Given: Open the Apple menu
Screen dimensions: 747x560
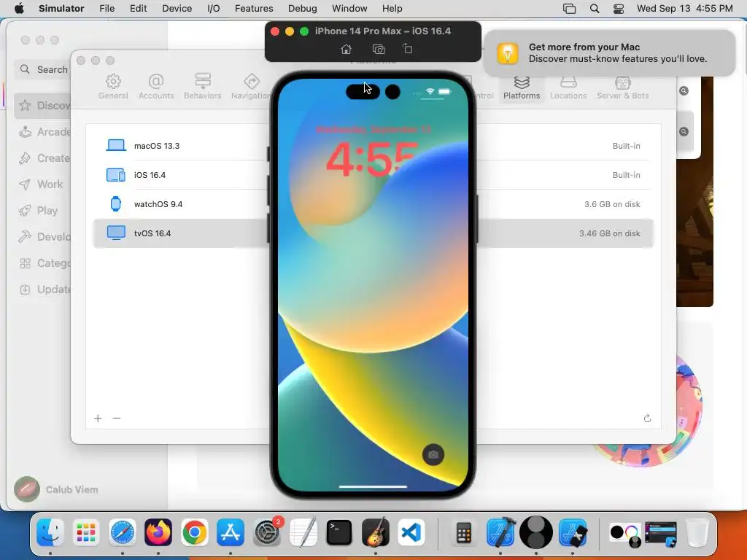Looking at the screenshot, I should pyautogui.click(x=19, y=9).
